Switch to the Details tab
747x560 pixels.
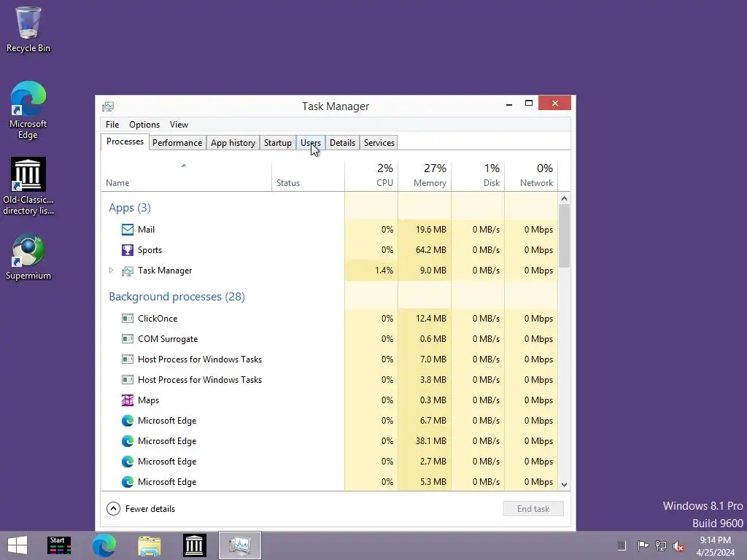343,143
